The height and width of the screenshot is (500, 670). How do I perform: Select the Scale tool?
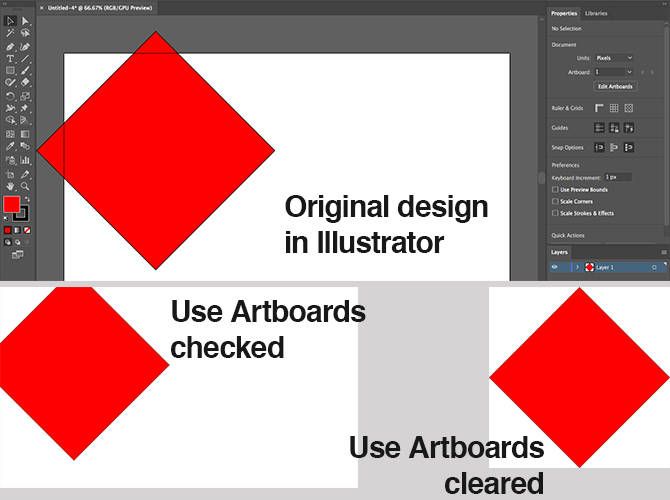click(x=25, y=96)
